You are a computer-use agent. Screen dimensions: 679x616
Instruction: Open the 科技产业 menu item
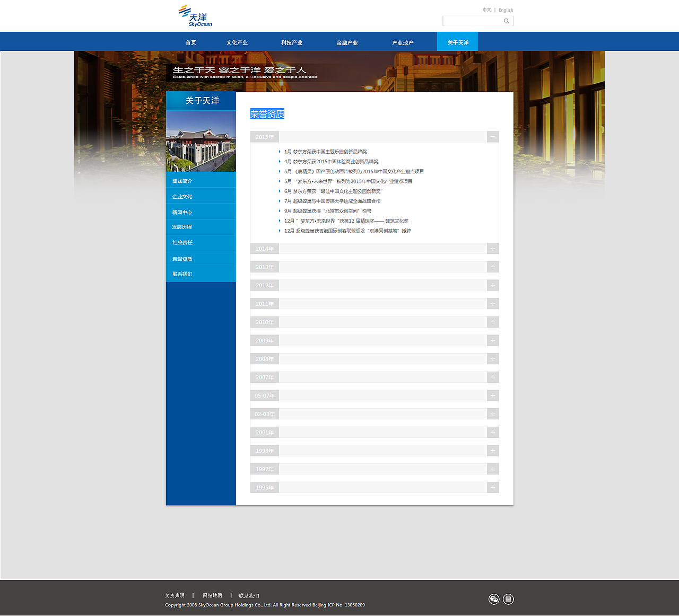click(x=292, y=42)
